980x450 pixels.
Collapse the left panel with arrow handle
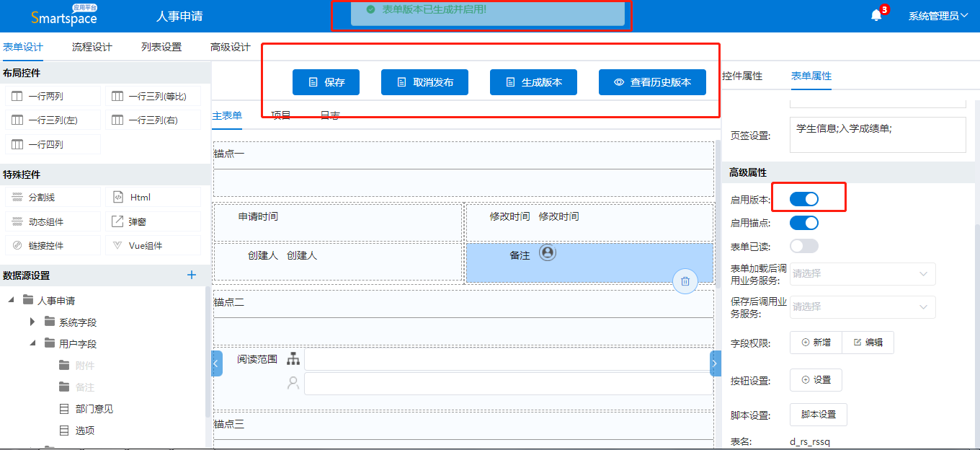click(x=217, y=363)
